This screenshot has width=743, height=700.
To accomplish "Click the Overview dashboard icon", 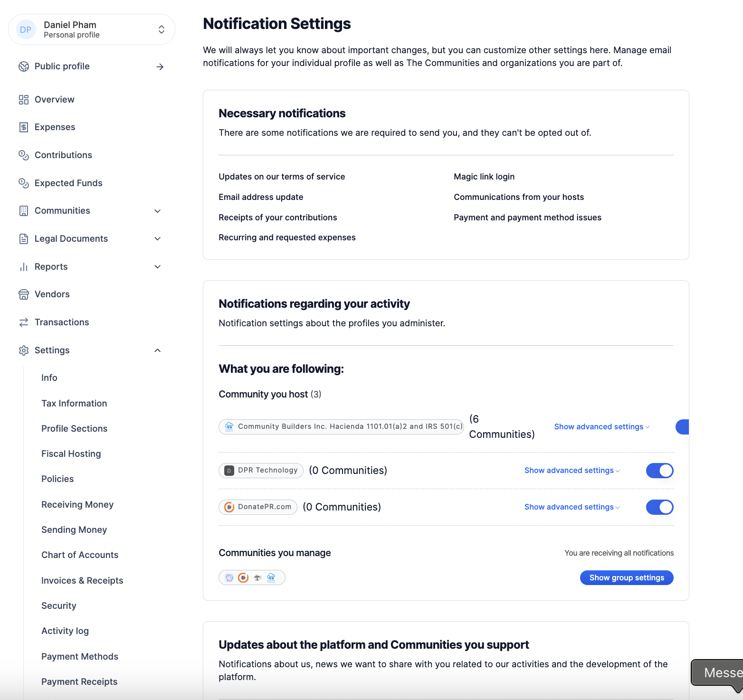I will [24, 100].
